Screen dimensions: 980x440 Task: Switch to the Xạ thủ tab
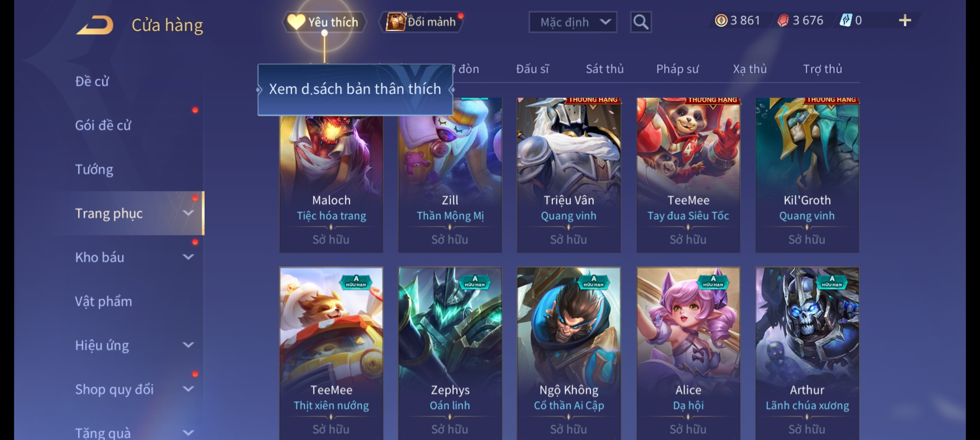pyautogui.click(x=750, y=69)
